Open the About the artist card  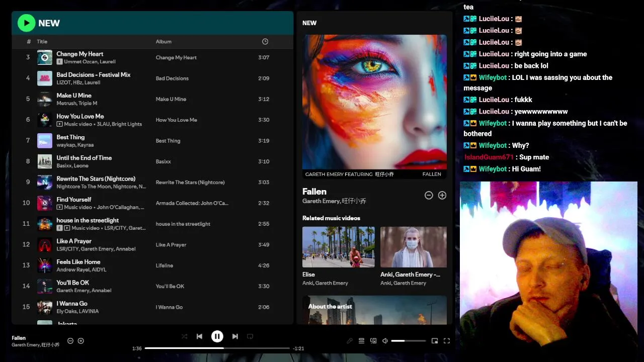click(x=374, y=310)
